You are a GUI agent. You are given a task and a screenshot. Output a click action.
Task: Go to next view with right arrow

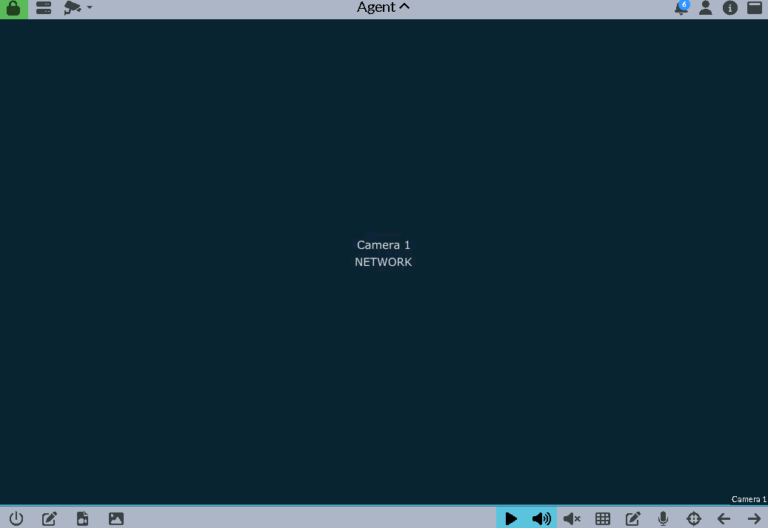754,518
